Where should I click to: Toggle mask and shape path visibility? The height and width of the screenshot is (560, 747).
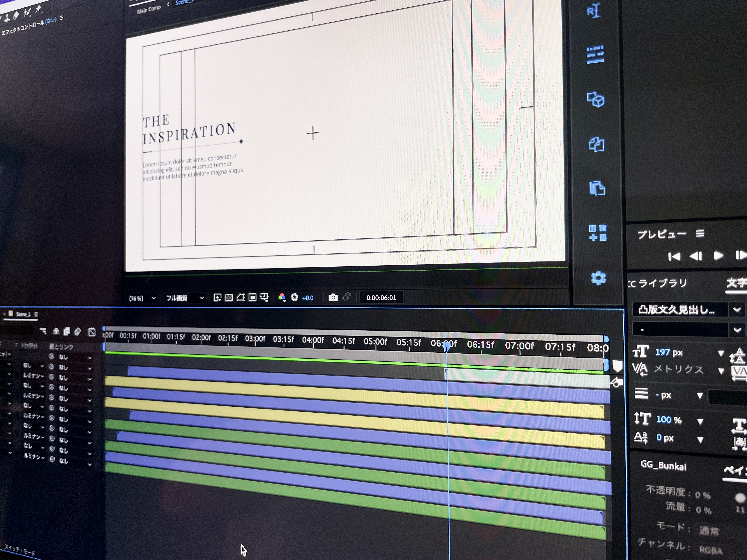[240, 297]
